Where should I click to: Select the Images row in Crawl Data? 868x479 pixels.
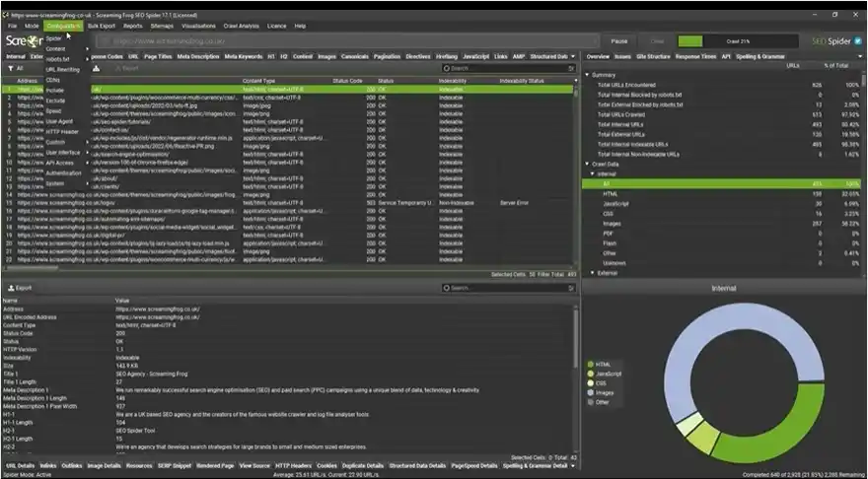pyautogui.click(x=721, y=224)
